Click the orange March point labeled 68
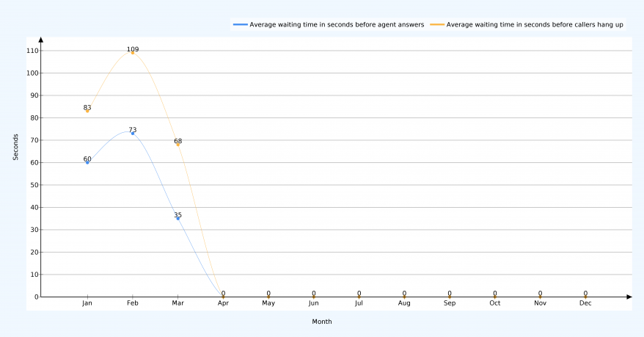The height and width of the screenshot is (337, 644). 178,145
